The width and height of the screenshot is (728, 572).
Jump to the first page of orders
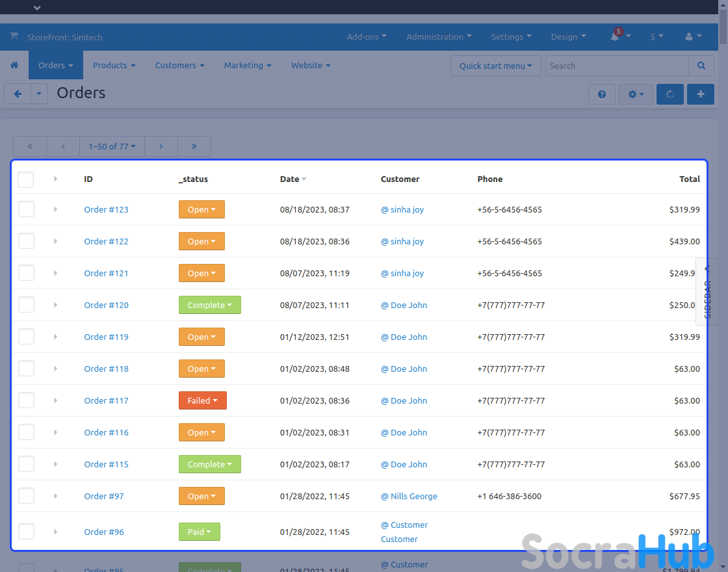pos(30,146)
